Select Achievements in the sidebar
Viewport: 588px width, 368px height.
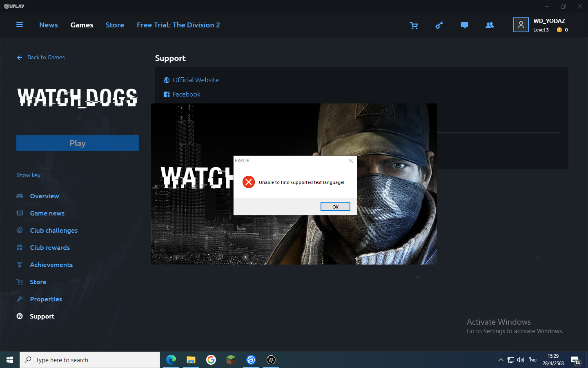(x=51, y=265)
